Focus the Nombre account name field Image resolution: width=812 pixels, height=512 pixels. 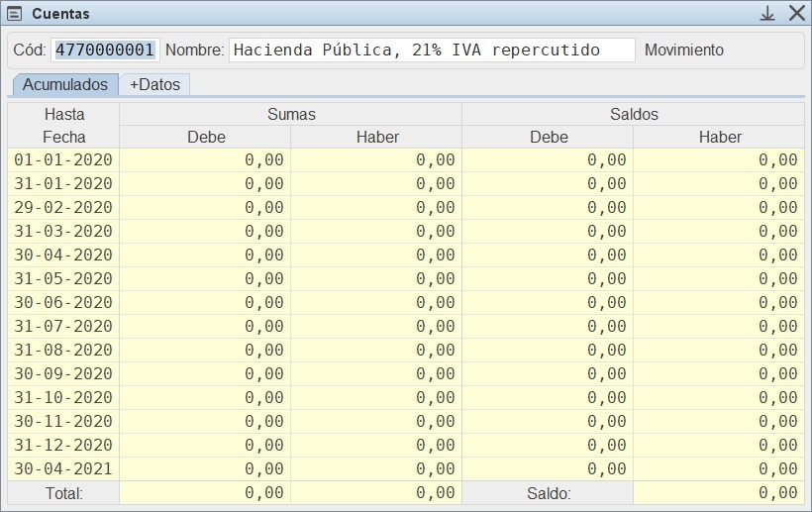(x=431, y=51)
